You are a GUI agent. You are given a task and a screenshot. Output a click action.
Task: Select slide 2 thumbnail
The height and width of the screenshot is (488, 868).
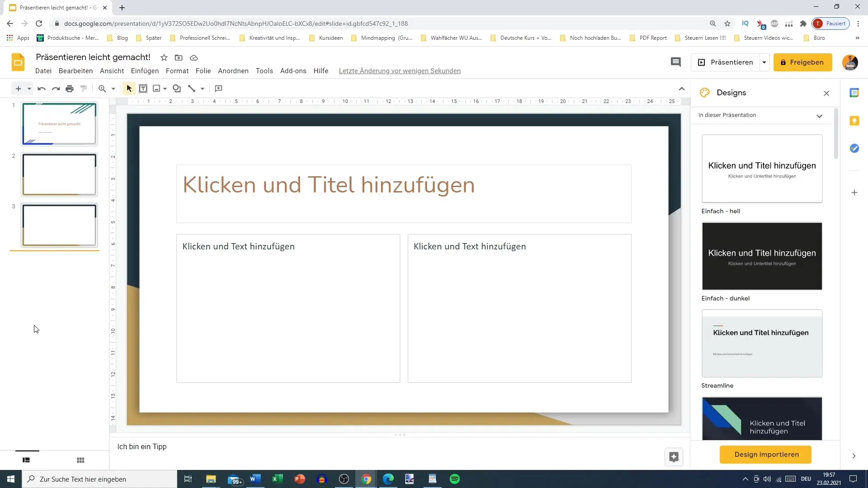point(59,174)
